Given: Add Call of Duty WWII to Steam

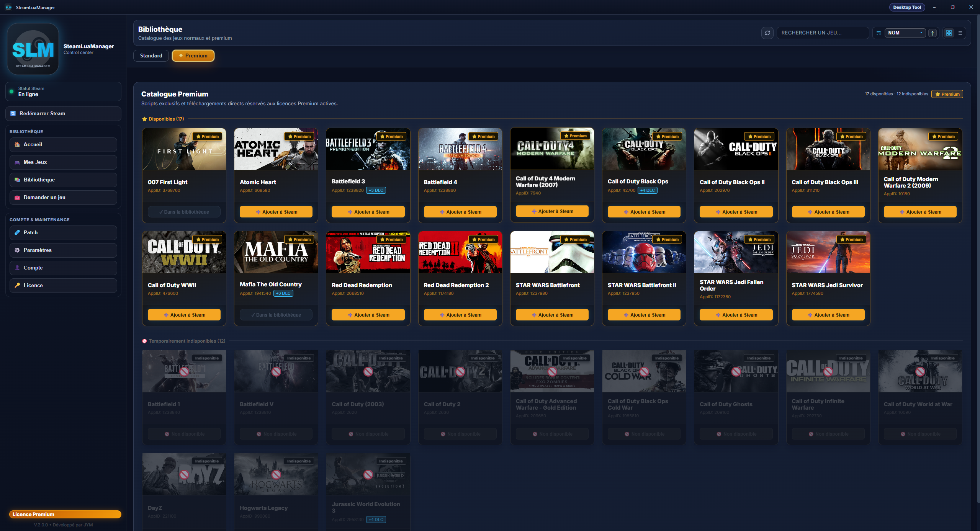Looking at the screenshot, I should (184, 315).
